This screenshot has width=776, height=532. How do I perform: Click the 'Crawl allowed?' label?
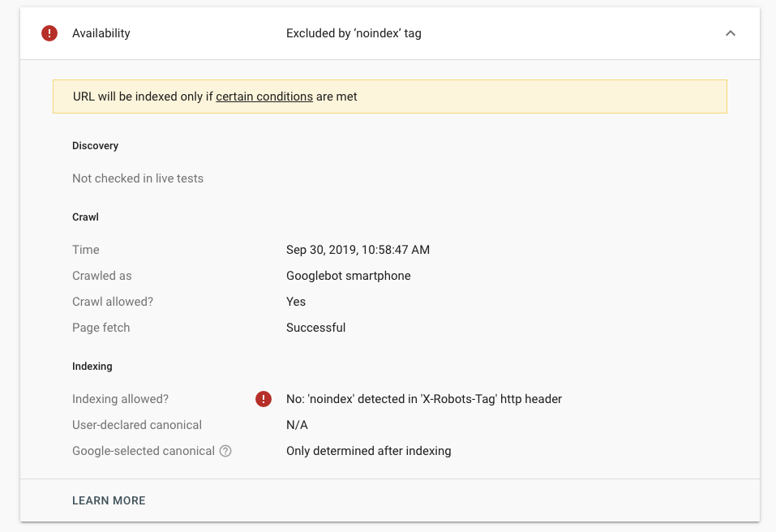click(113, 302)
